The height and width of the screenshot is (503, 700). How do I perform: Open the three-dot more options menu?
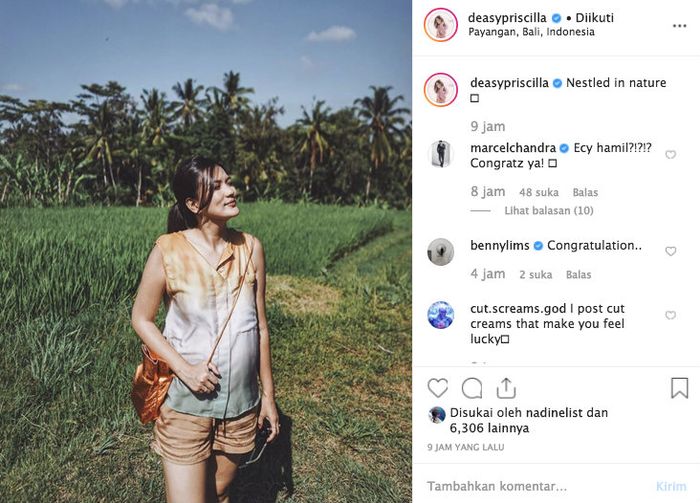679,25
